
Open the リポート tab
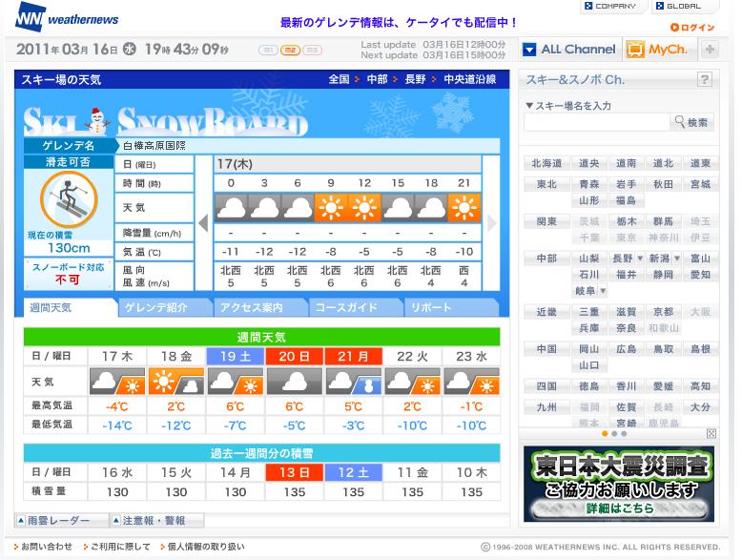click(450, 308)
